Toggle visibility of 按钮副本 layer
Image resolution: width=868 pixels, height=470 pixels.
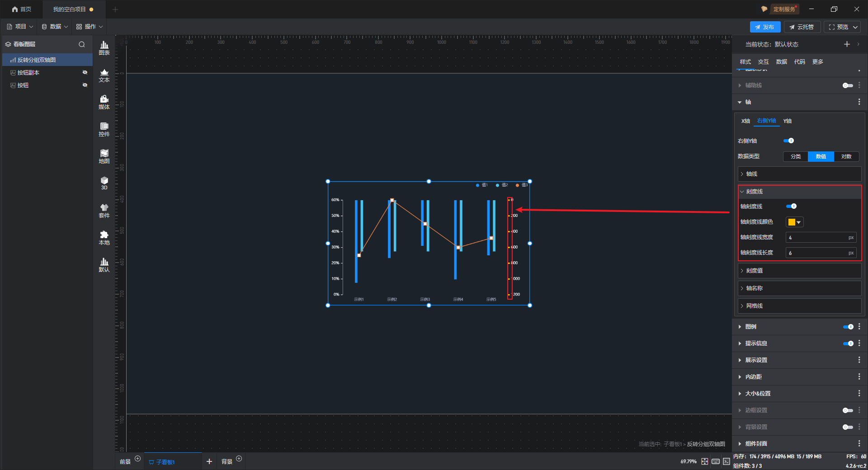(85, 73)
